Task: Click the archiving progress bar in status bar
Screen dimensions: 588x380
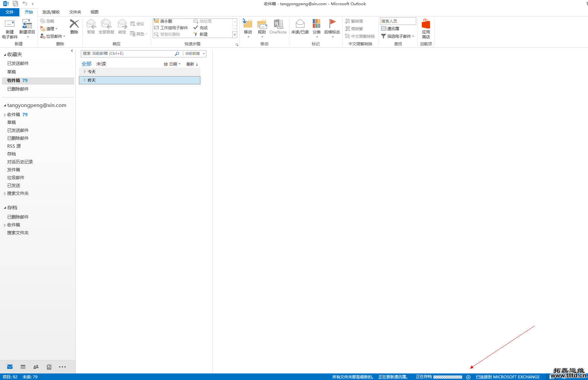Action: tap(447, 377)
